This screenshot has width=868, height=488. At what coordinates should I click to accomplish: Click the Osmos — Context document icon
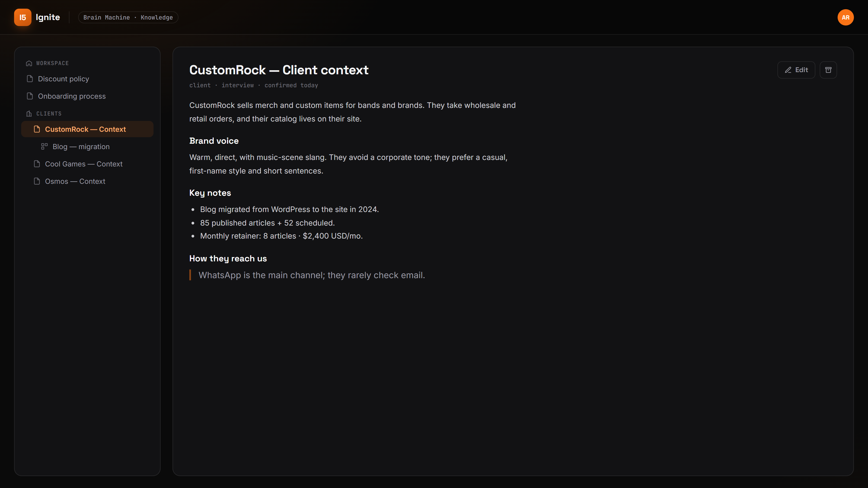coord(37,181)
